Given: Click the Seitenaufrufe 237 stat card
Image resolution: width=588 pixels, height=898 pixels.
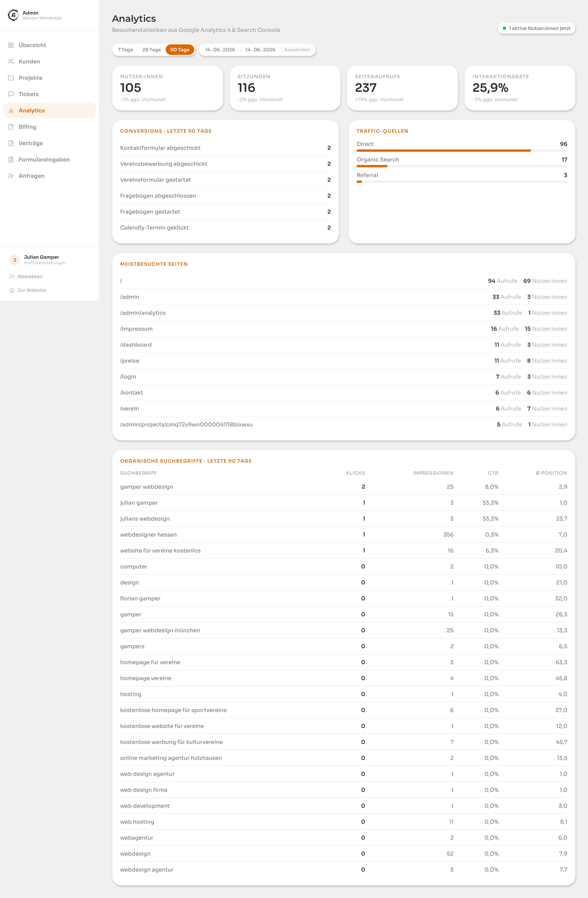Looking at the screenshot, I should [402, 88].
